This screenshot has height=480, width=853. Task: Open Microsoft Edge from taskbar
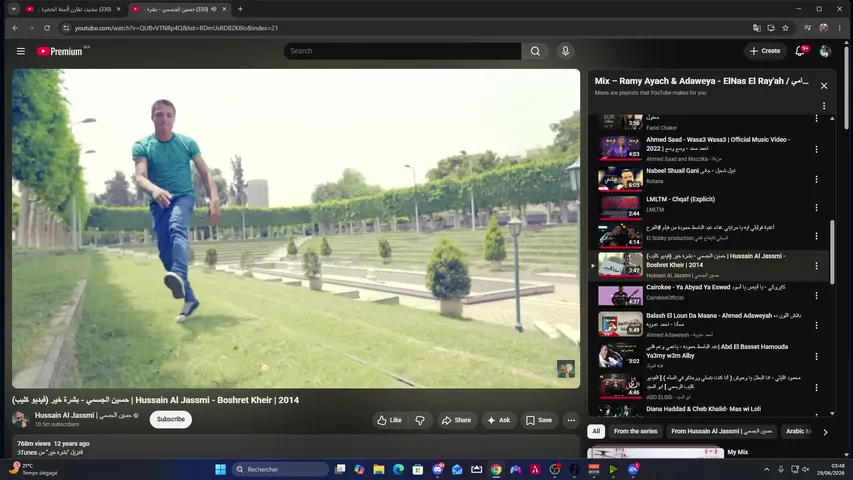(x=399, y=469)
